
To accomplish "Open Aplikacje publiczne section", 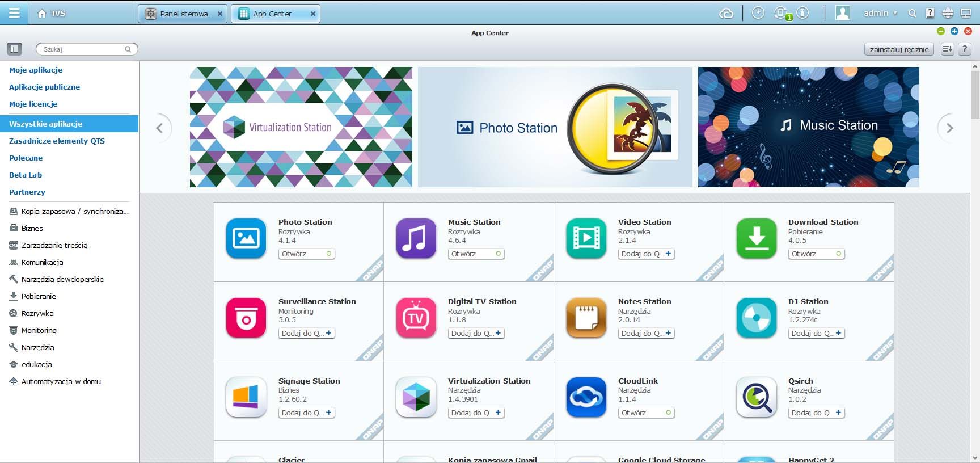I will (44, 87).
